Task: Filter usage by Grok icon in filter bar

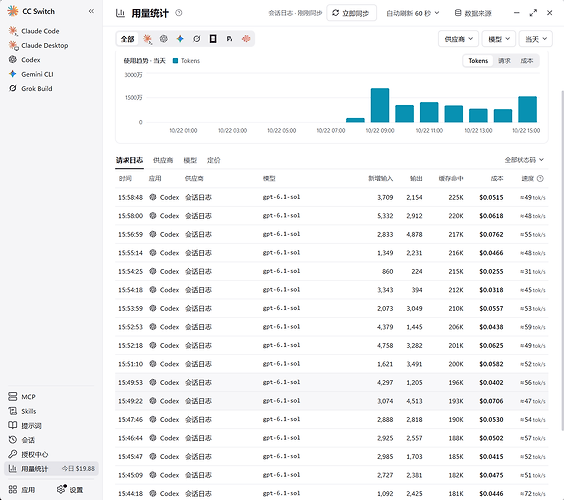Action: (196, 39)
